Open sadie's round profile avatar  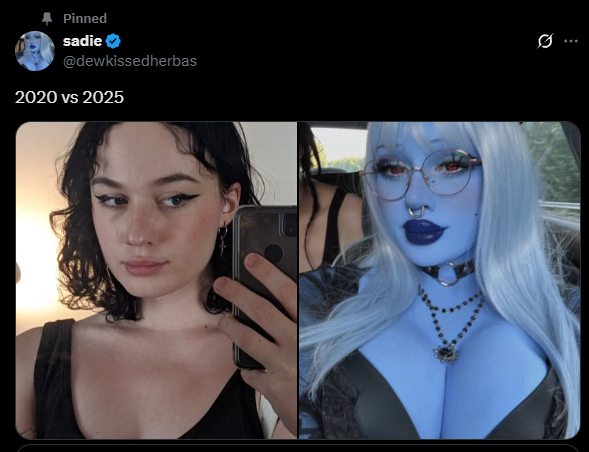(35, 51)
